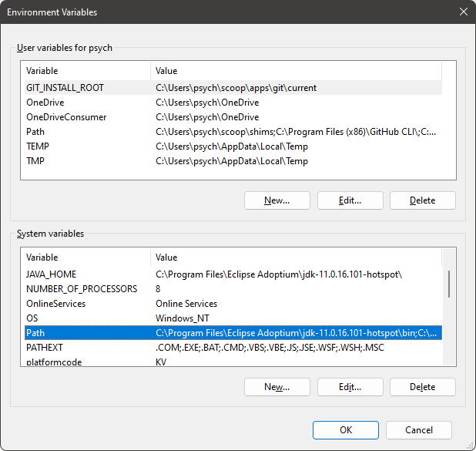Image resolution: width=476 pixels, height=451 pixels.
Task: Select the JAVA_HOME system variable
Action: point(233,274)
